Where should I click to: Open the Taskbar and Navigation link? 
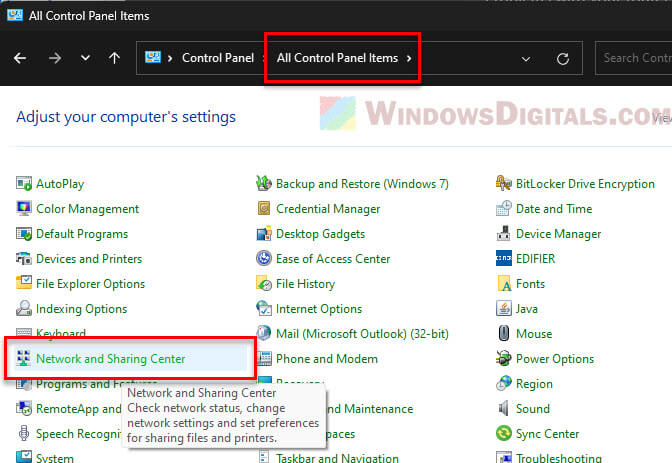click(337, 457)
